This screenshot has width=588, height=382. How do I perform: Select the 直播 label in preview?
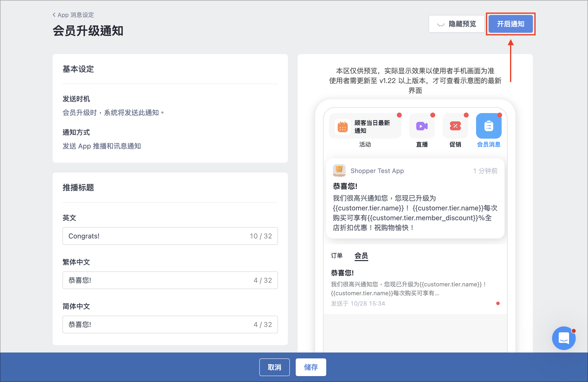[422, 145]
